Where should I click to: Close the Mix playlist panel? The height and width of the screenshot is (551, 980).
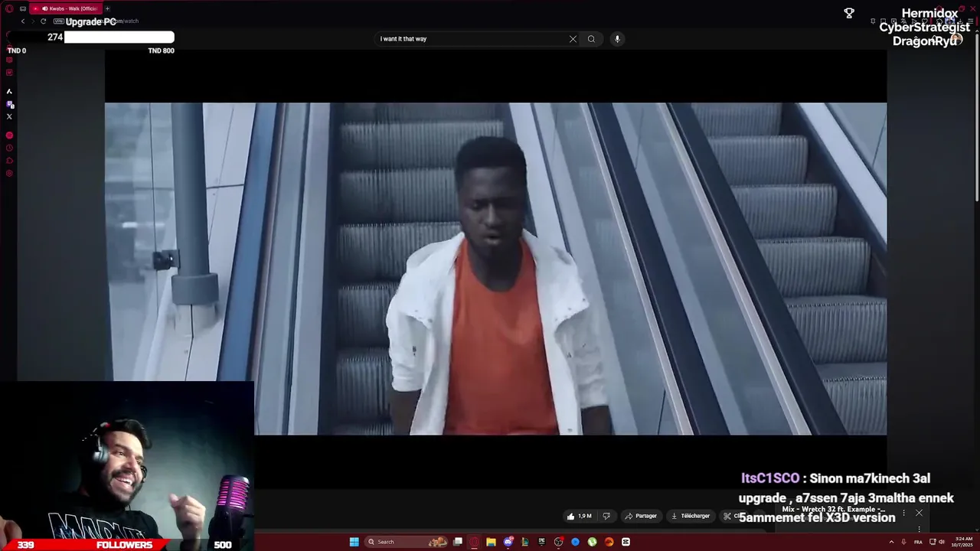tap(919, 513)
